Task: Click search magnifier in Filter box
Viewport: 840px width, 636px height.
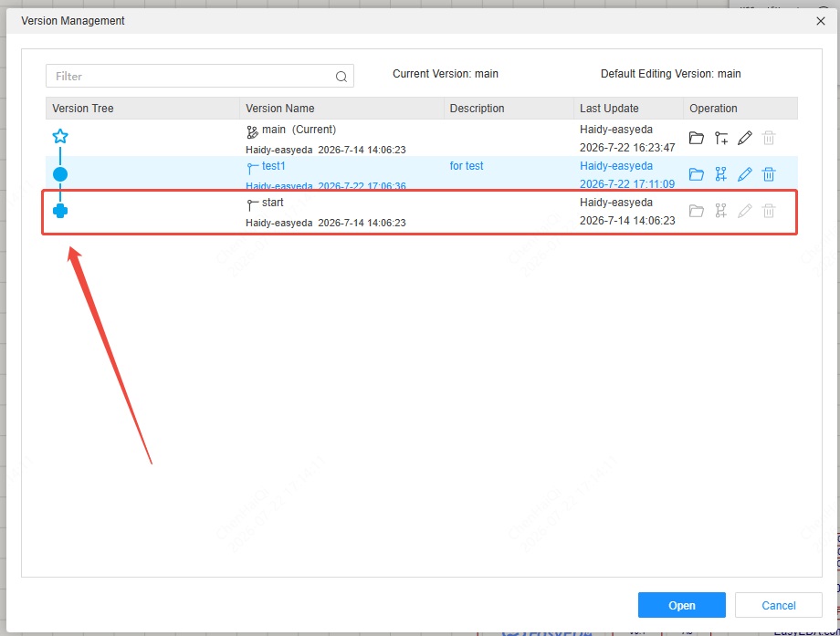Action: point(341,77)
